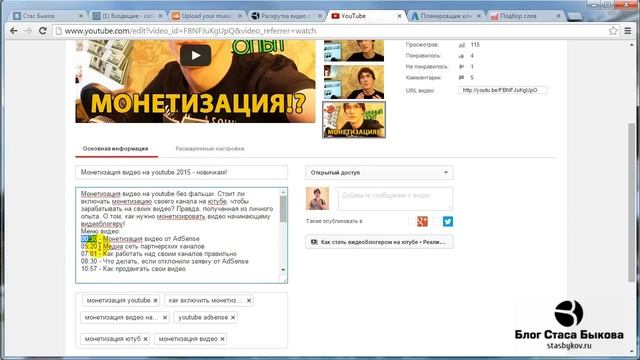Image resolution: width=640 pixels, height=360 pixels.
Task: Reload the YouTube page
Action: tap(42, 31)
